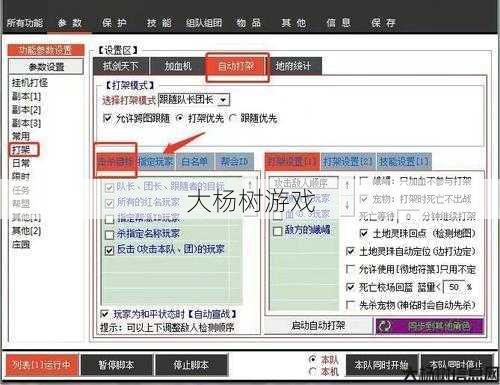
Task: Switch to the 白名单 sub-tab
Action: [195, 162]
